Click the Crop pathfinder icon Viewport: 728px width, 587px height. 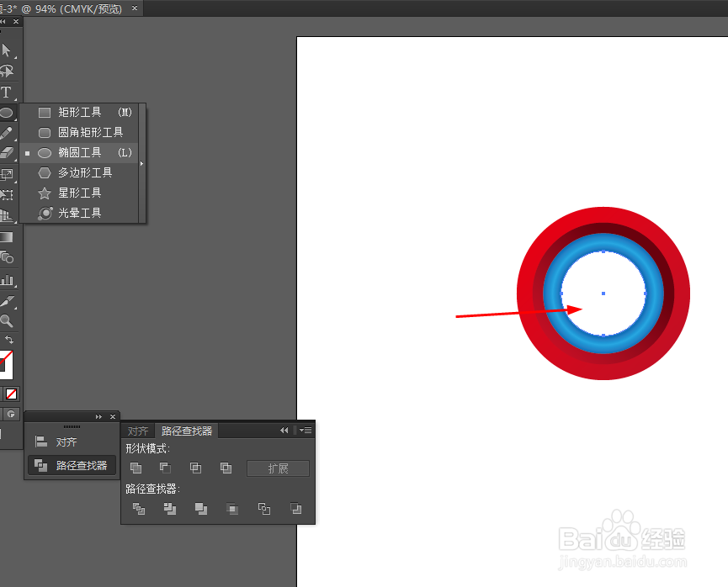[232, 509]
